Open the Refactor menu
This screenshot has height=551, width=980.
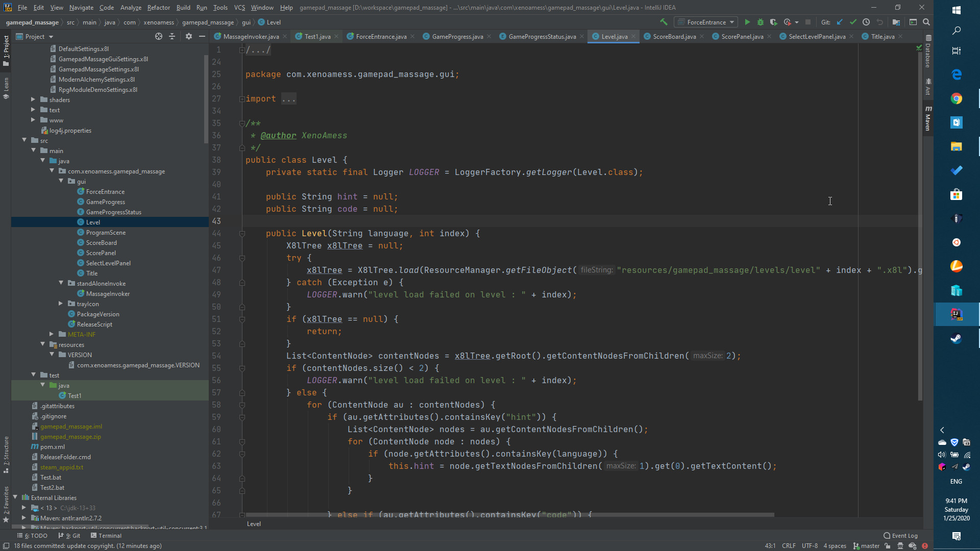158,7
